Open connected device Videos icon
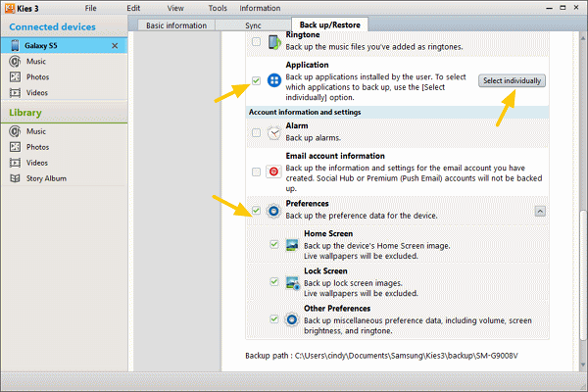The height and width of the screenshot is (392, 588). (15, 93)
